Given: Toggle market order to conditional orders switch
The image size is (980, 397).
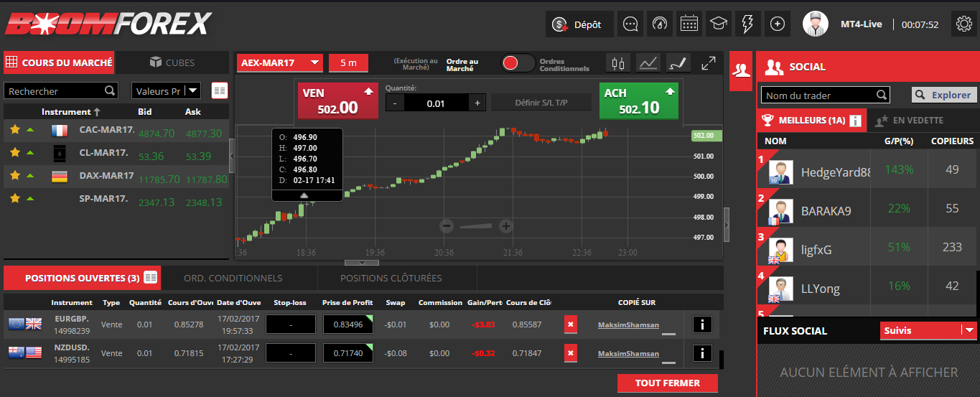Looking at the screenshot, I should (x=518, y=63).
